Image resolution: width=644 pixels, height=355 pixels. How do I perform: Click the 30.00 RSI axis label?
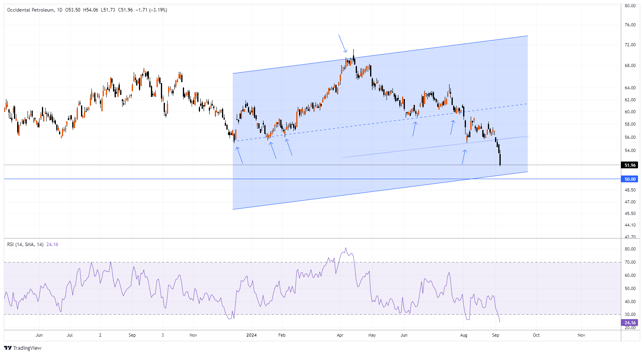pos(630,314)
